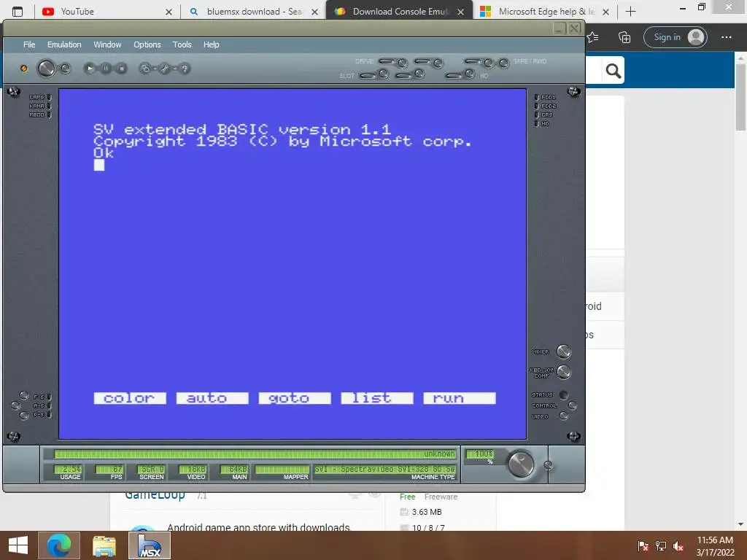Screen dimensions: 747x560
Task: Click the chain-link toolbar icon
Action: click(145, 69)
